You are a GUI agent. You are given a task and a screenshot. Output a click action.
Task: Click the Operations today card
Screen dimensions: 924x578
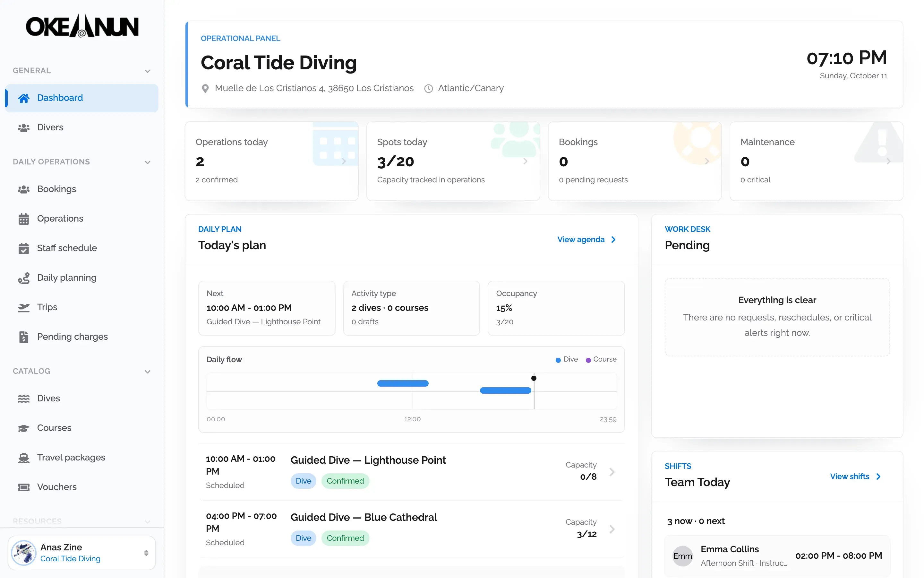pyautogui.click(x=271, y=161)
